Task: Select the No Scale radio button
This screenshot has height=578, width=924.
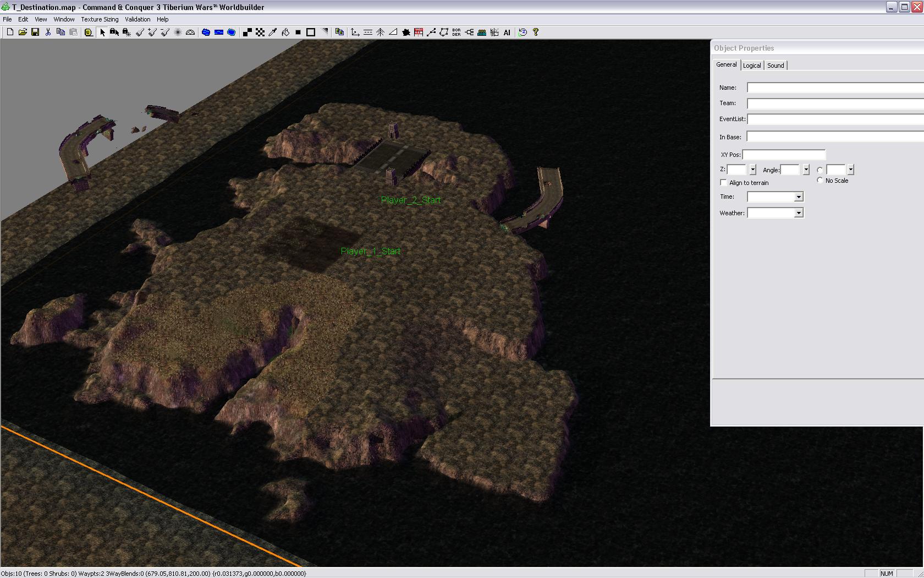Action: coord(820,180)
